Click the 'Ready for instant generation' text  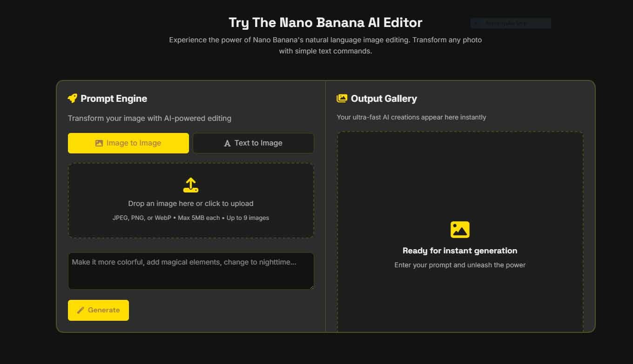[x=460, y=251]
